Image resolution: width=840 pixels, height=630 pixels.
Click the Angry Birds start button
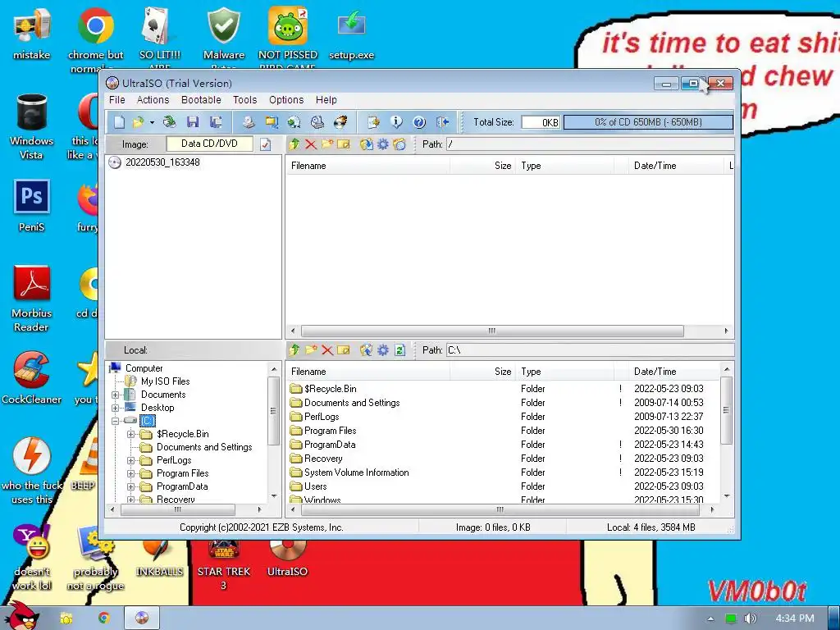tap(21, 616)
